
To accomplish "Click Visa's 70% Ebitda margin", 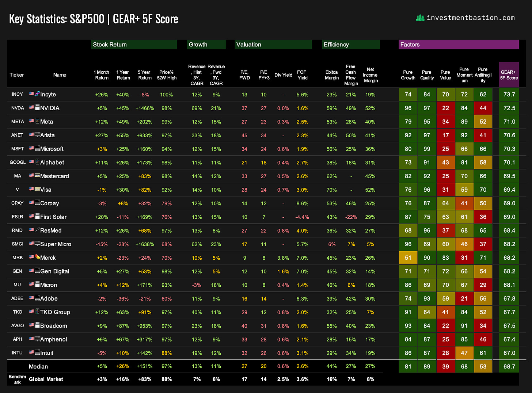I will pyautogui.click(x=332, y=190).
